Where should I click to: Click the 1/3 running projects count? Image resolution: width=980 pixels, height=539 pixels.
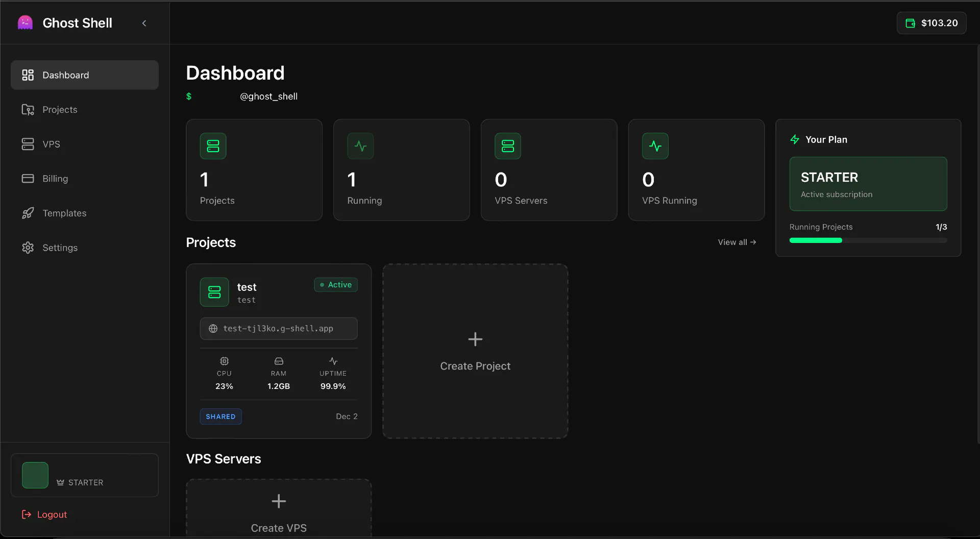click(941, 227)
